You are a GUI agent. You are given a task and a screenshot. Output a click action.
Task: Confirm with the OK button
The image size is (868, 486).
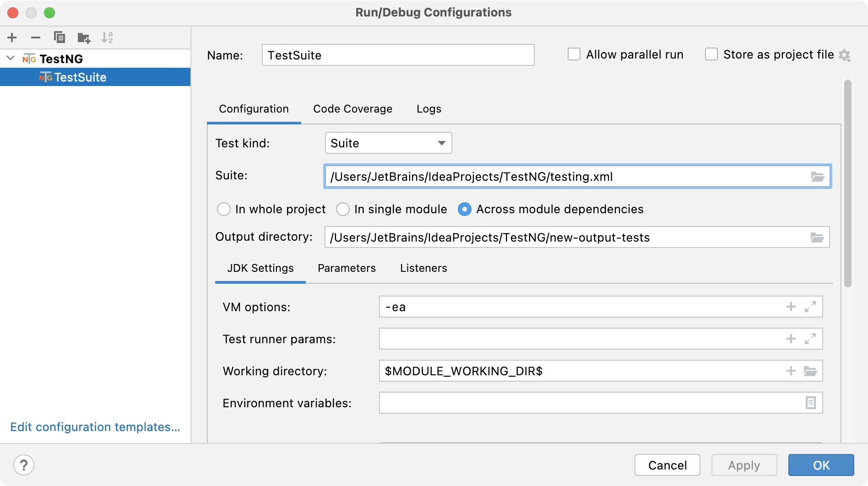point(821,465)
